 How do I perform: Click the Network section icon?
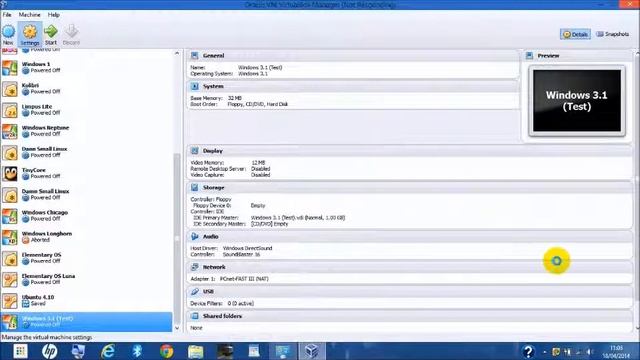[195, 267]
